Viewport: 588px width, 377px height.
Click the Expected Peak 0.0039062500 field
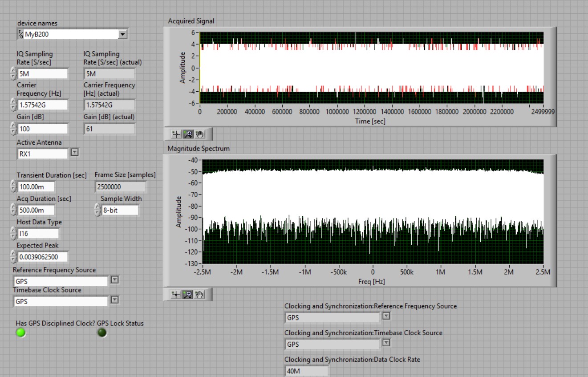(43, 256)
